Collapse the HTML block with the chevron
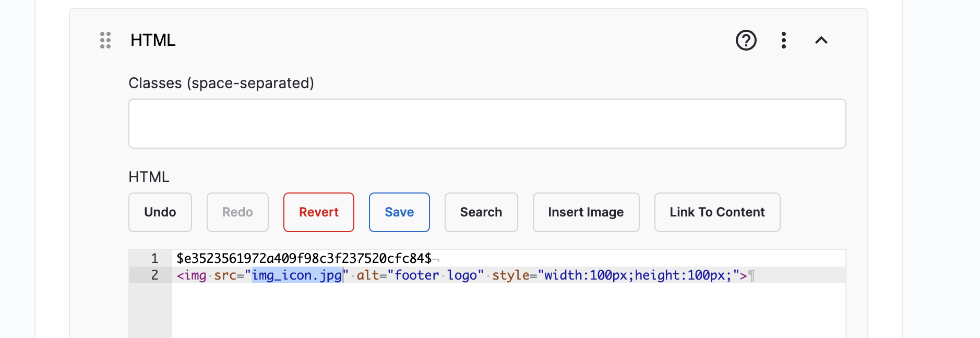The image size is (980, 338). (821, 40)
